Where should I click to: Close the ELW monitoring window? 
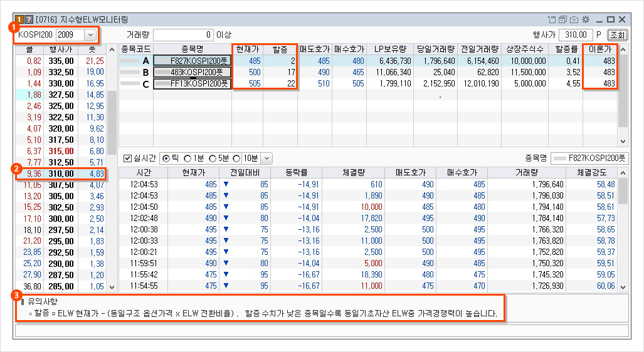tap(622, 19)
